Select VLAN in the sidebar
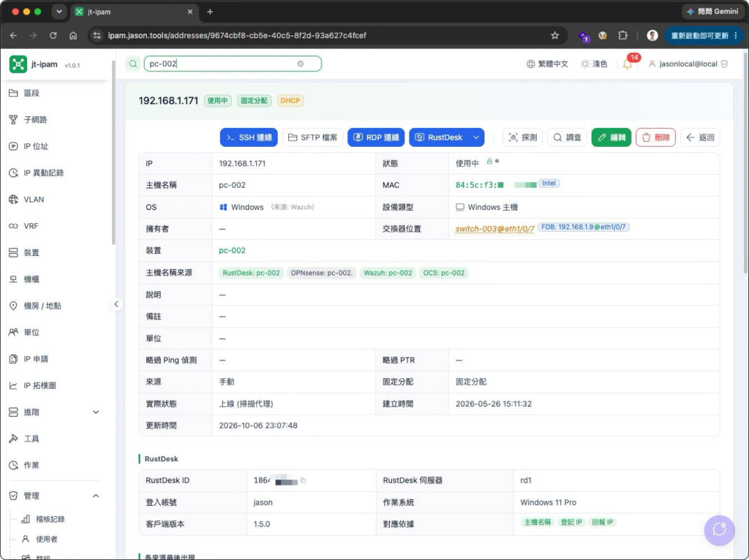This screenshot has height=560, width=749. (x=34, y=200)
